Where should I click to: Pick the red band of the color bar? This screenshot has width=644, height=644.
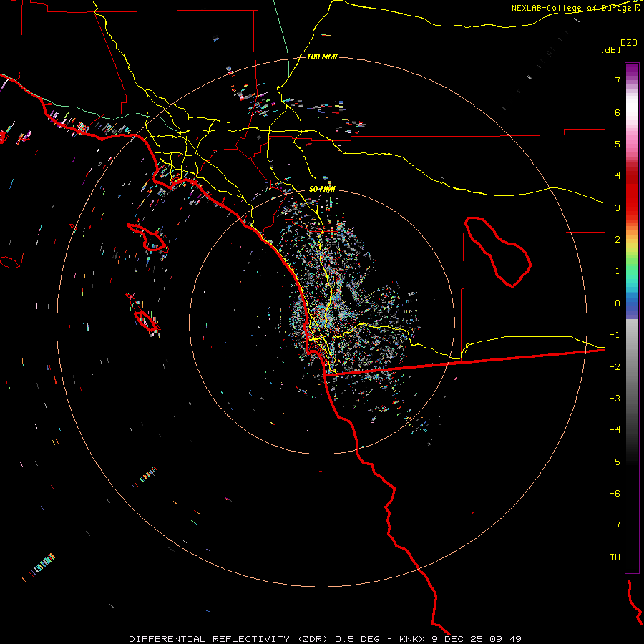point(632,193)
